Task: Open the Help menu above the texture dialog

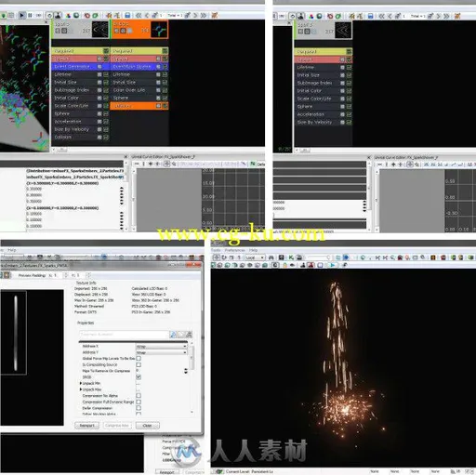Action: coord(12,250)
